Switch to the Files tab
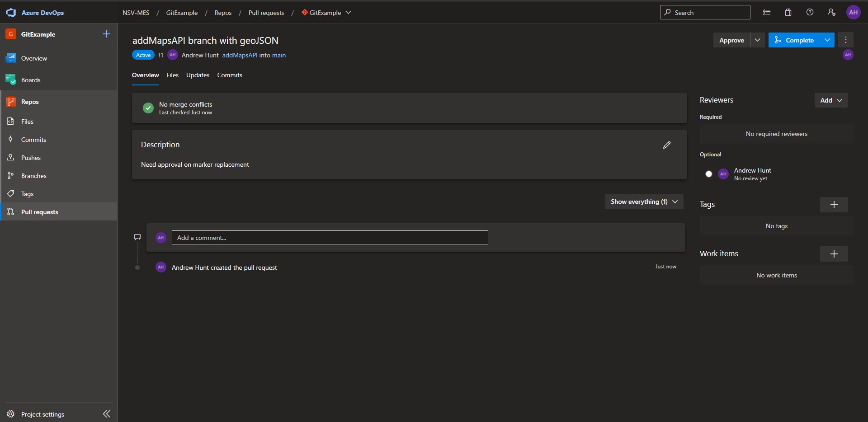The width and height of the screenshot is (868, 422). (x=172, y=75)
